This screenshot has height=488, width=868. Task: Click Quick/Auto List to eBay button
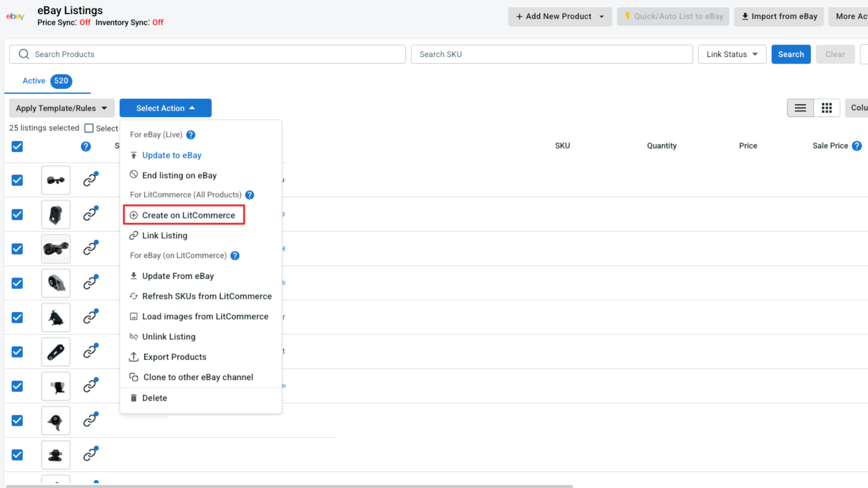point(673,17)
